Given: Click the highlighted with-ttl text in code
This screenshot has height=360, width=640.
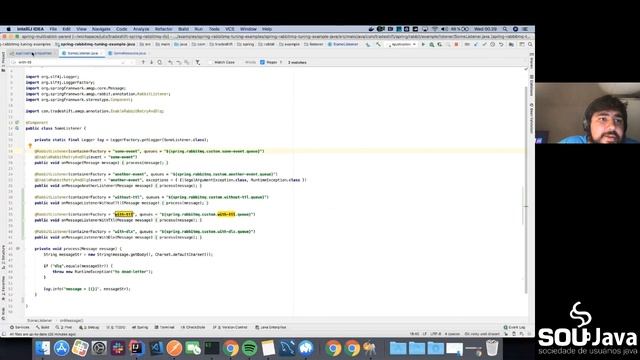Looking at the screenshot, I should 124,214.
